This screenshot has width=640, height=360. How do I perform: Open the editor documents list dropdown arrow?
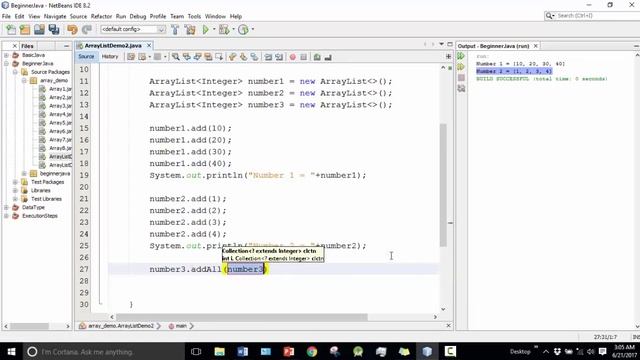point(441,44)
